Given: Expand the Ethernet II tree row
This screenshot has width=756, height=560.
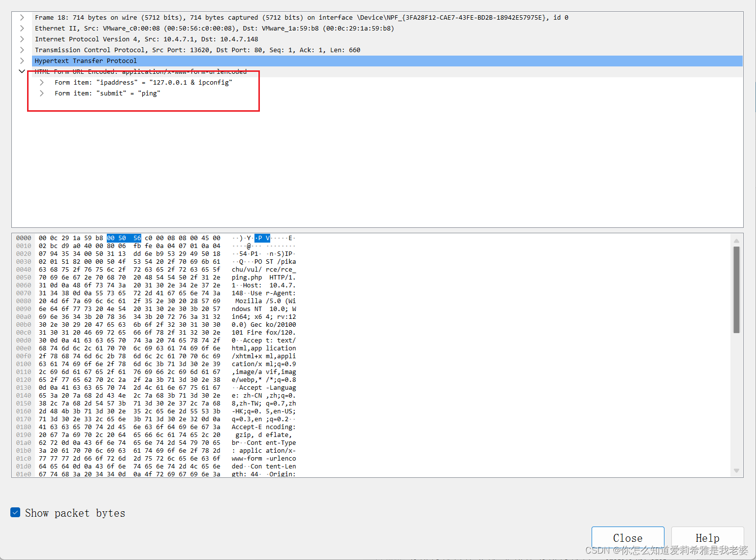Looking at the screenshot, I should pos(22,28).
